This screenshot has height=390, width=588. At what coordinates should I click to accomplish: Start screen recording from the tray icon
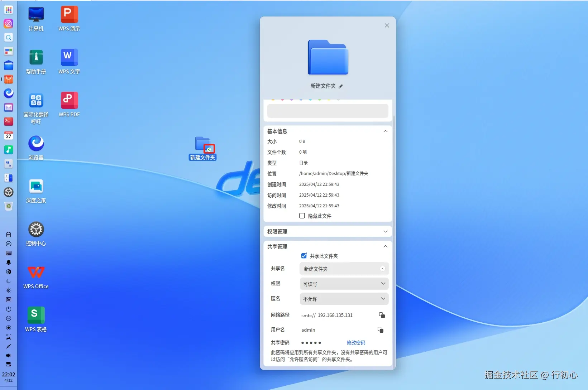9,328
